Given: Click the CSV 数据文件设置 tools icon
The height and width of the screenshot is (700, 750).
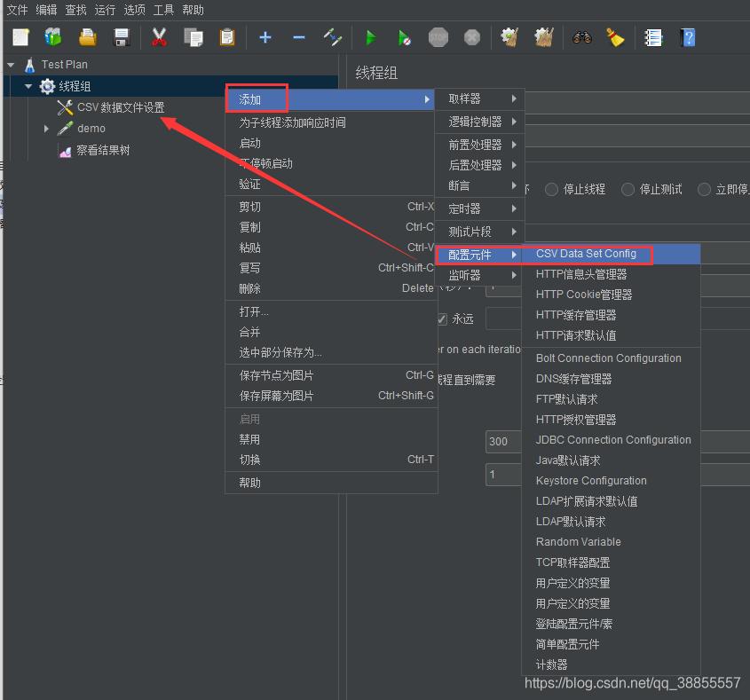Looking at the screenshot, I should pos(65,107).
